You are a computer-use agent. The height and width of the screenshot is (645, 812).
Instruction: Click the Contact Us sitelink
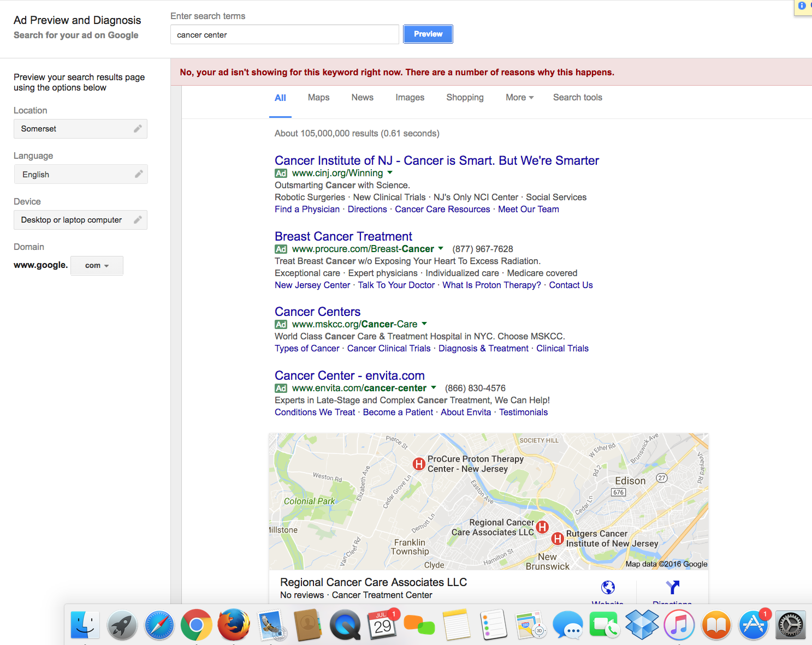[x=571, y=285]
